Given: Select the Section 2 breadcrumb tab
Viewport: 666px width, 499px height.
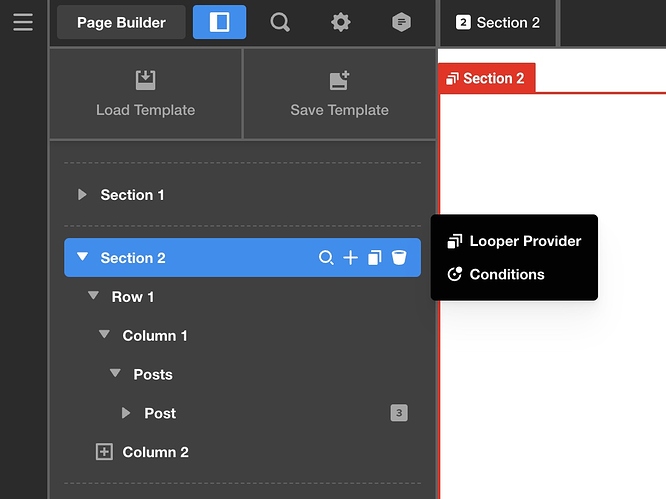Looking at the screenshot, I should pos(498,22).
